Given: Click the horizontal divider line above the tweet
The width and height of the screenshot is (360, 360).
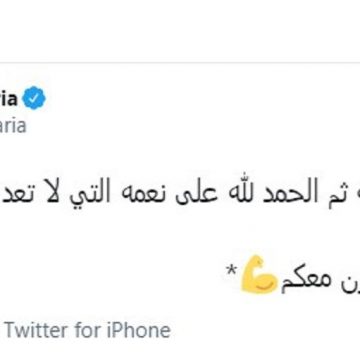Looking at the screenshot, I should (180, 63).
